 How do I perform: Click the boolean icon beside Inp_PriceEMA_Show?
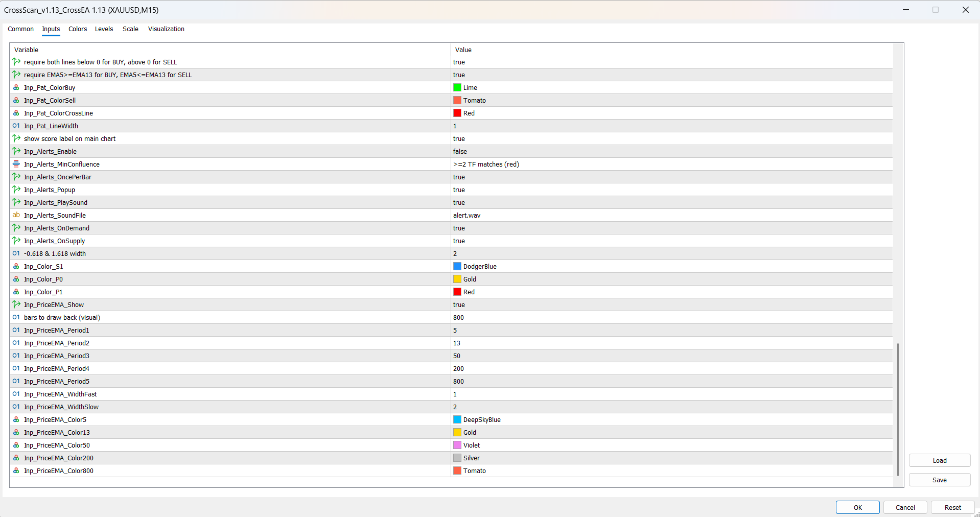16,304
